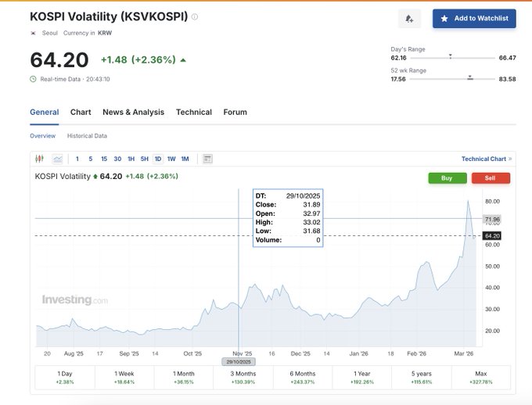Select the 5 years performance range
This screenshot has width=532, height=405.
pyautogui.click(x=422, y=378)
